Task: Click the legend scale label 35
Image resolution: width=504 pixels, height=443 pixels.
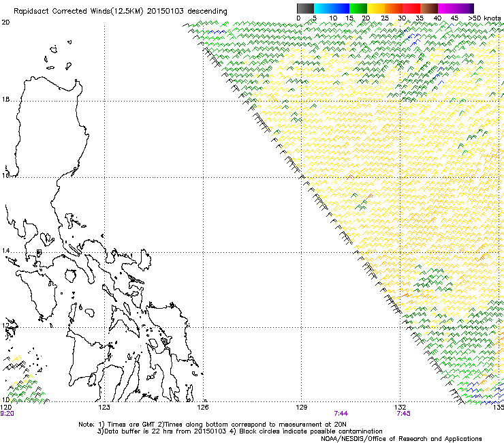Action: pos(420,18)
